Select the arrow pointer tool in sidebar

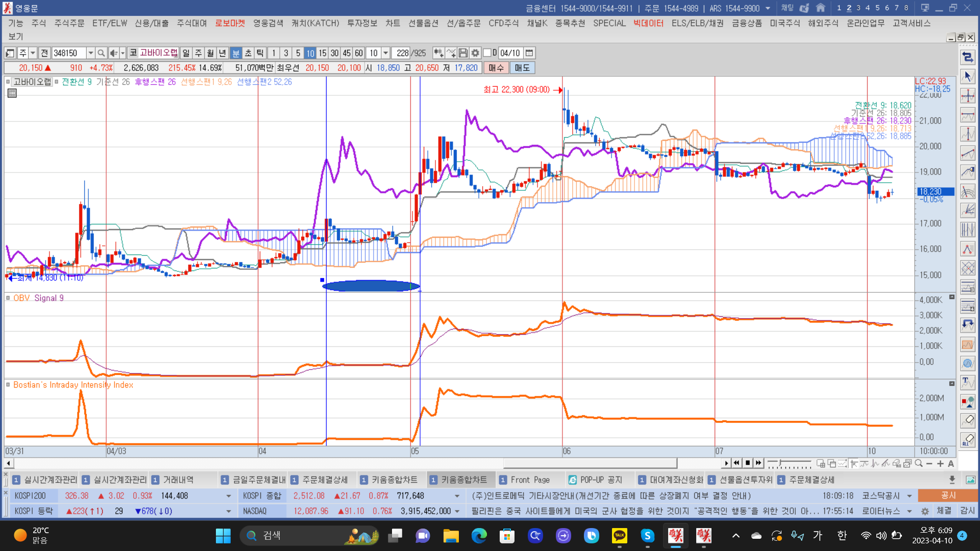tap(968, 77)
